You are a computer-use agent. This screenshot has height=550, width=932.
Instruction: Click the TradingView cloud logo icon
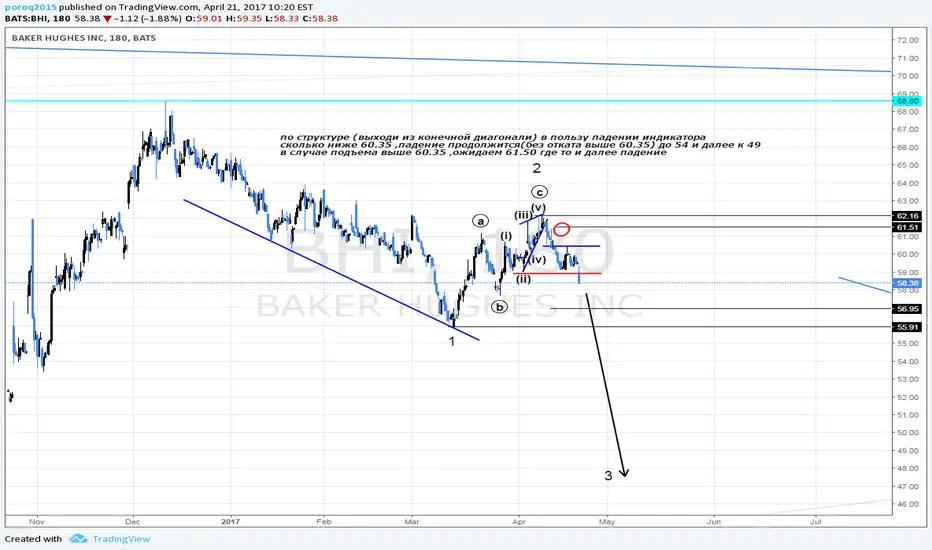[78, 539]
